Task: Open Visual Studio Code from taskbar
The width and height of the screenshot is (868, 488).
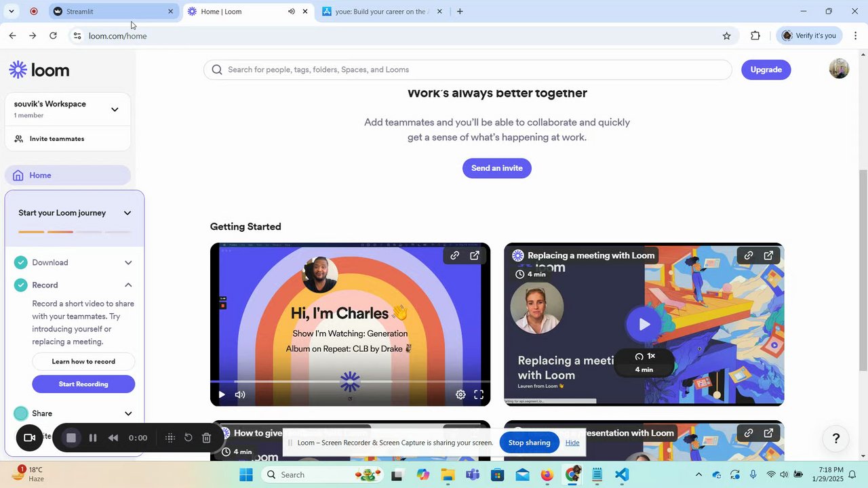Action: [x=623, y=475]
